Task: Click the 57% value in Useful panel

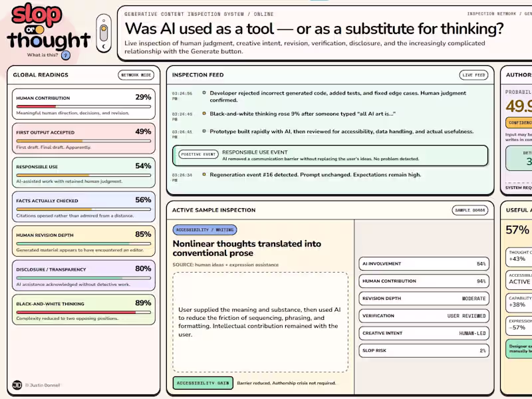Action: [x=517, y=230]
